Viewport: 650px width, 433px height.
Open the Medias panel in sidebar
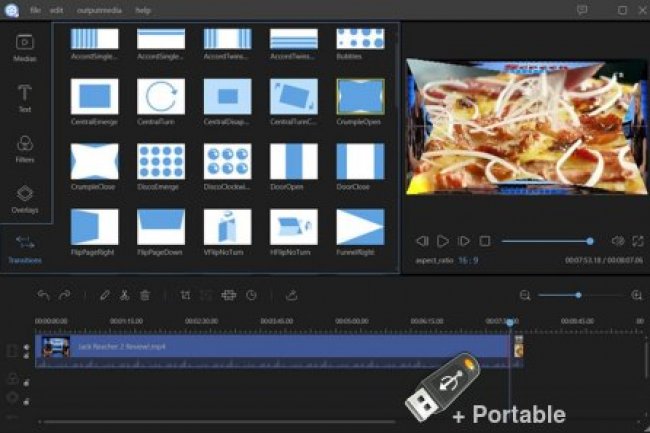25,47
